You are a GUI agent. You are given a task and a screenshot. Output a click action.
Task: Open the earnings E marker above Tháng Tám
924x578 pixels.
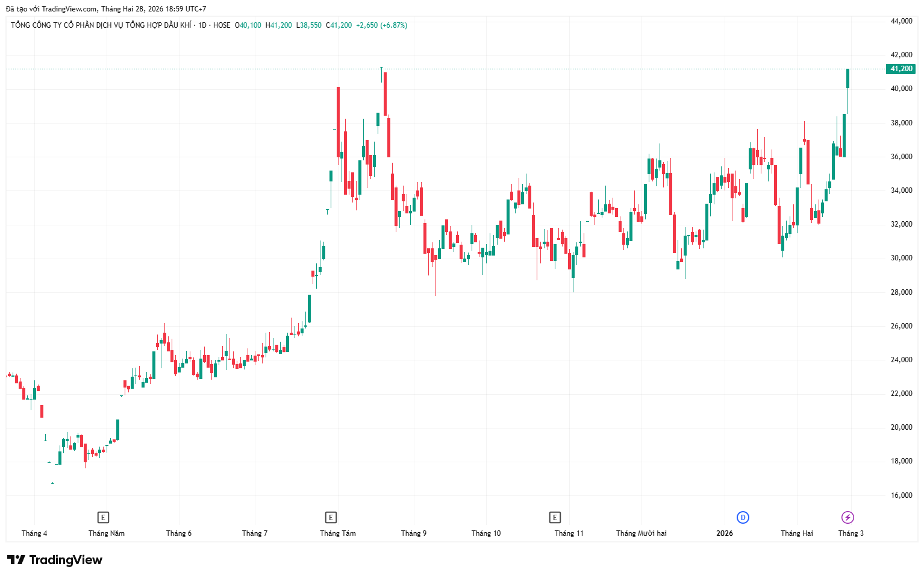[x=330, y=517]
